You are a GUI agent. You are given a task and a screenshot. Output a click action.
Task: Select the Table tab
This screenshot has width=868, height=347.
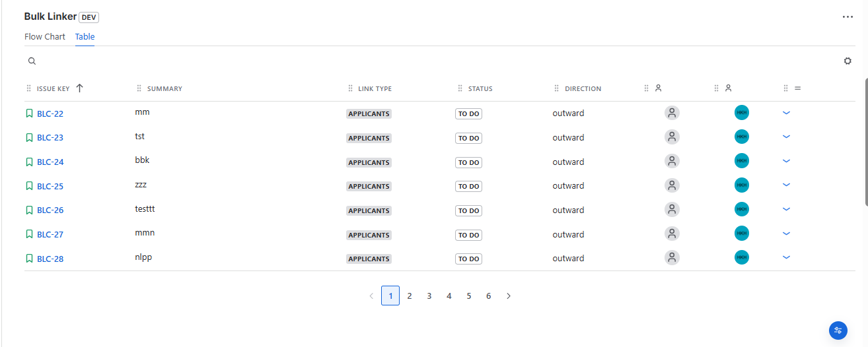point(85,37)
